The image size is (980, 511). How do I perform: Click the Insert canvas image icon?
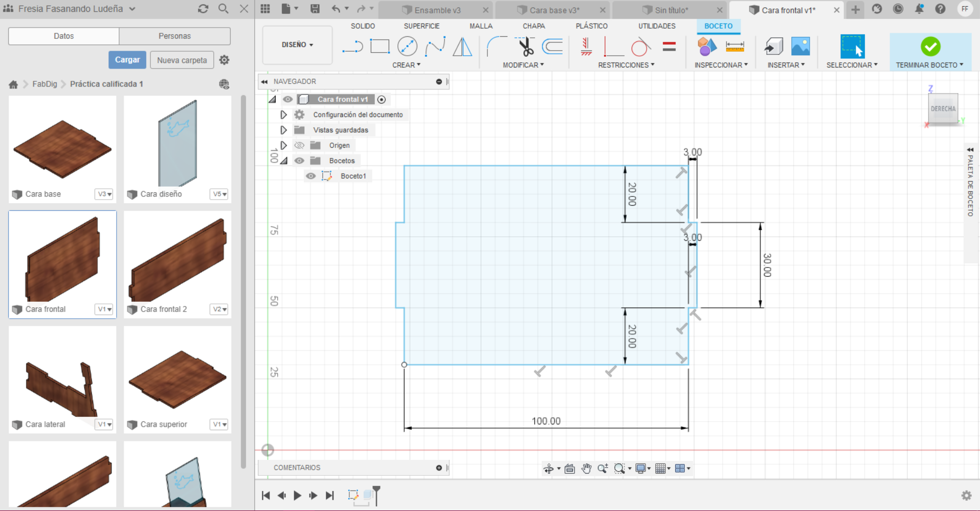coord(800,47)
